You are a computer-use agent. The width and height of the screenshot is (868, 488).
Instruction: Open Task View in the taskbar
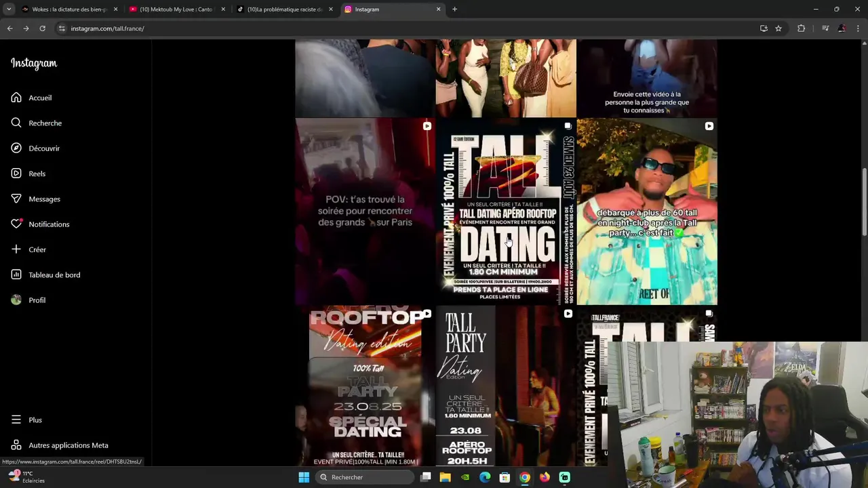(426, 477)
